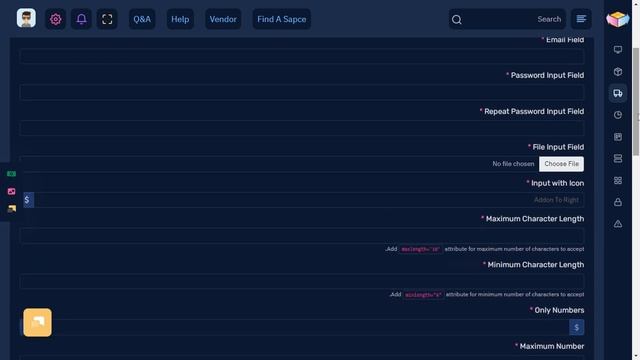The image size is (640, 360).
Task: Click the pink image left-panel icon
Action: (11, 191)
